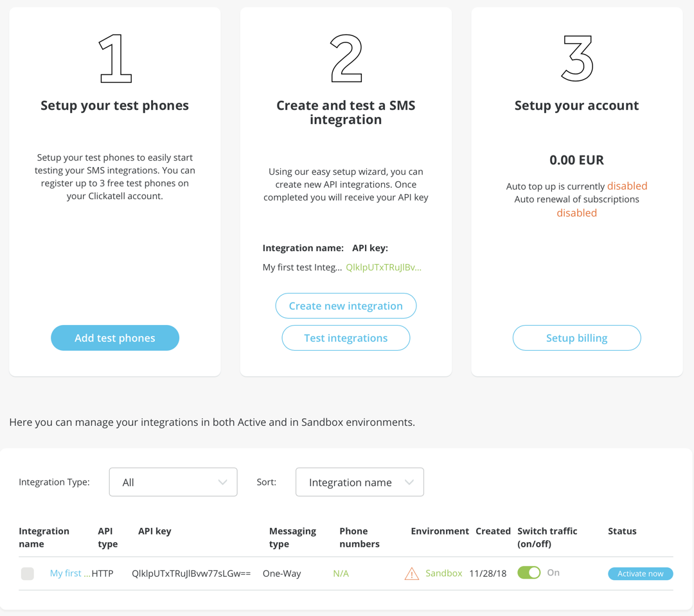Click the chevron arrow in the Sort dropdown
This screenshot has height=616, width=694.
pyautogui.click(x=409, y=482)
